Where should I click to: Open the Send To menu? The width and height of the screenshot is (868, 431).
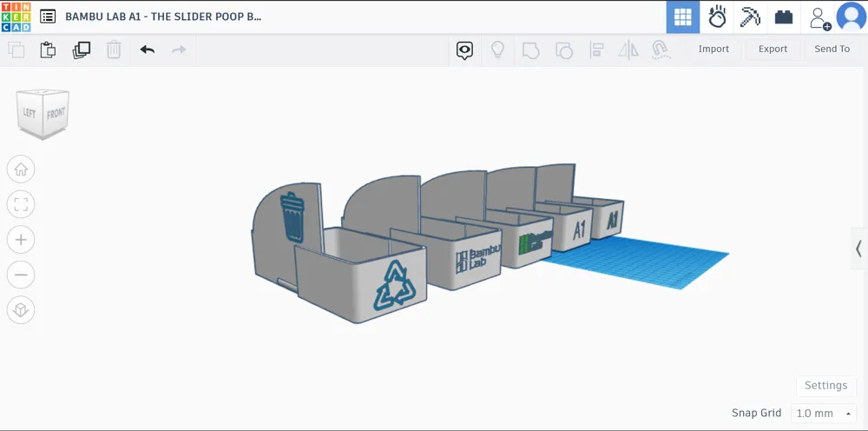[832, 50]
